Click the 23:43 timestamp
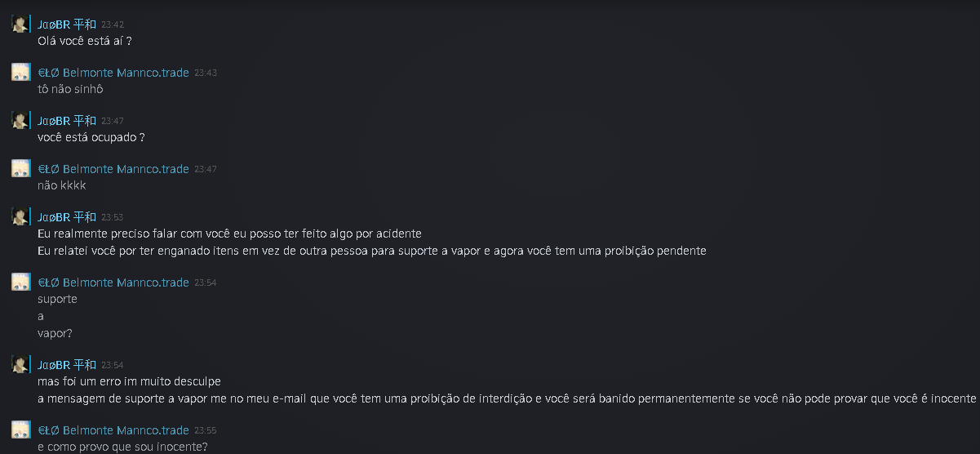Viewport: 980px width, 454px height. point(206,73)
